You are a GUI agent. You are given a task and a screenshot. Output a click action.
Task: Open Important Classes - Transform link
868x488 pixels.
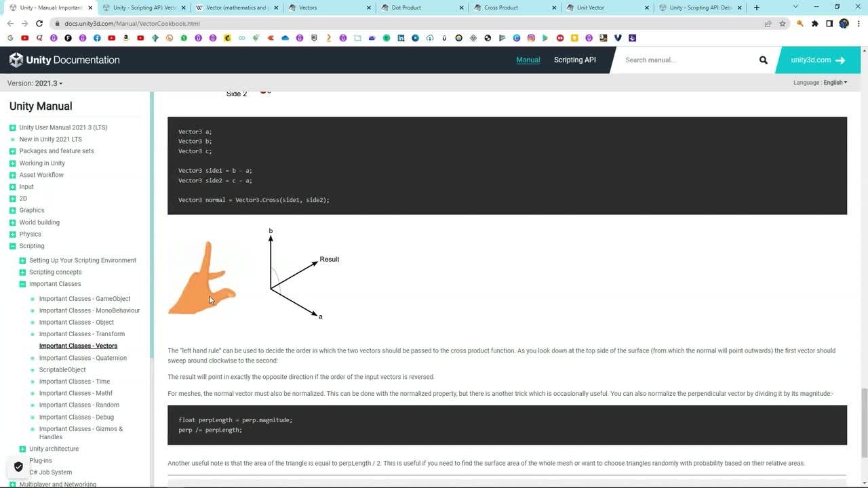point(82,334)
